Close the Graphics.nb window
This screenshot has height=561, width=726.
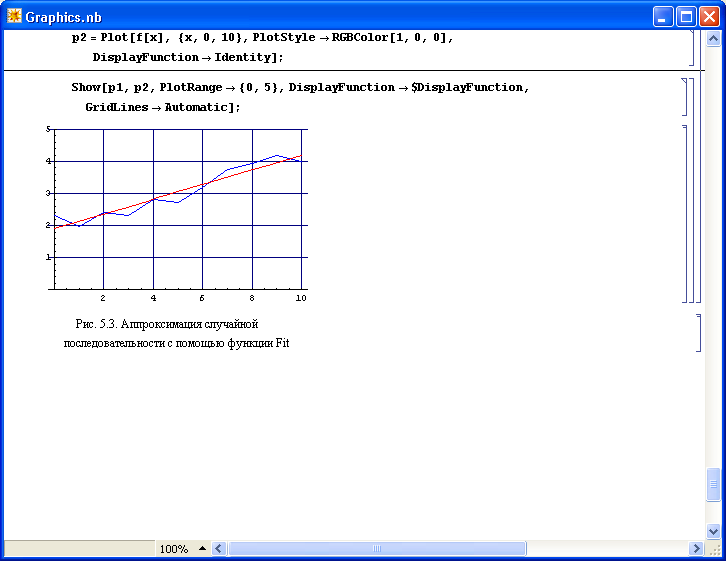709,17
